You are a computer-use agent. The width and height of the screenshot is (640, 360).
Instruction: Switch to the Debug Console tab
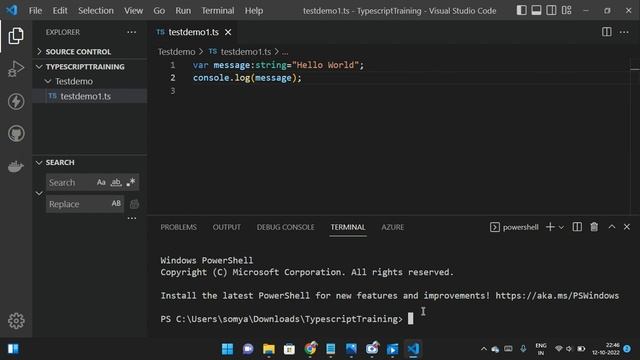[x=285, y=227]
